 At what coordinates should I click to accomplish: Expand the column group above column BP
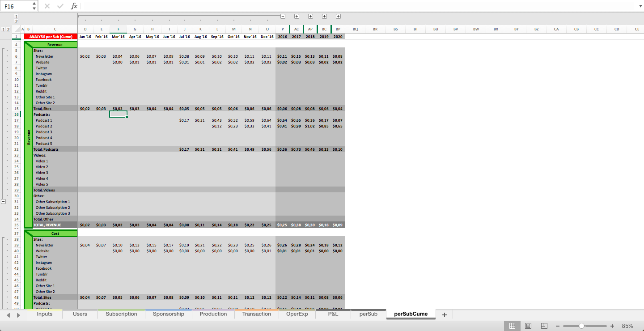(338, 16)
